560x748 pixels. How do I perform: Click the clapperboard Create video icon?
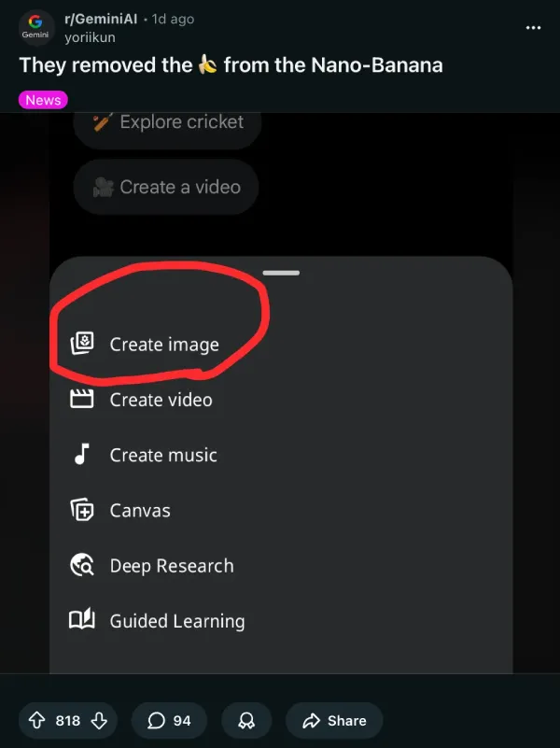tap(82, 399)
